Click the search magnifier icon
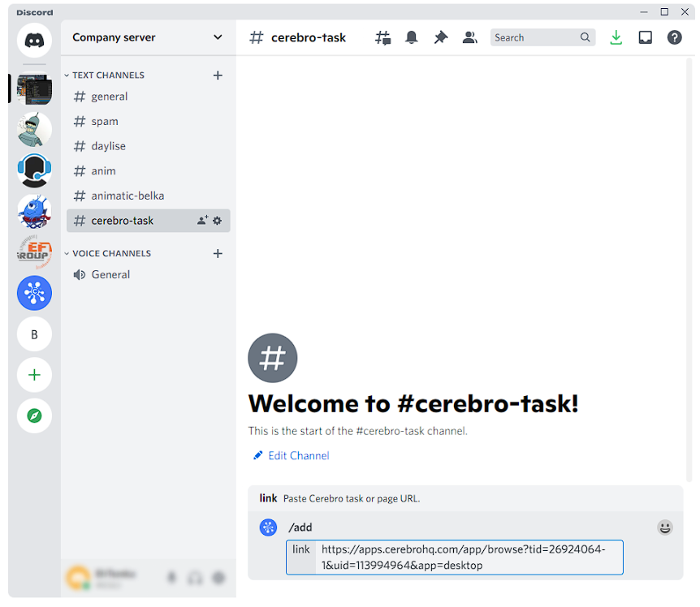This screenshot has height=607, width=700. tap(585, 37)
